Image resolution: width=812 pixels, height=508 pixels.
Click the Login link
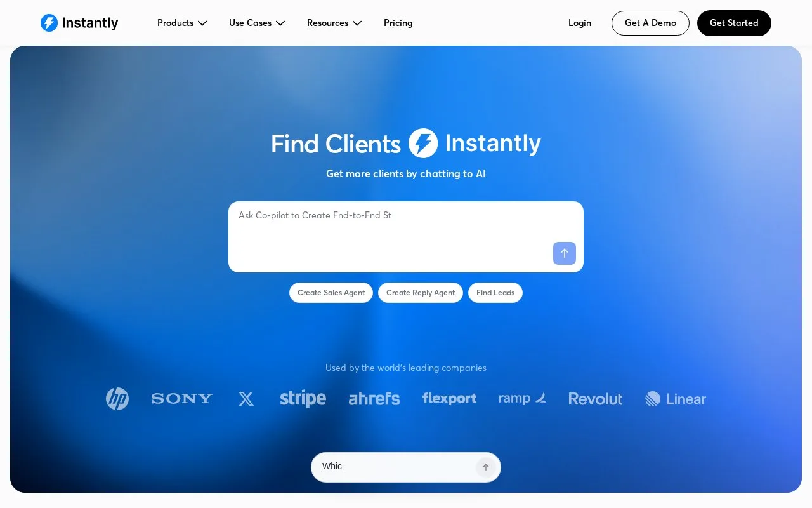(x=579, y=23)
